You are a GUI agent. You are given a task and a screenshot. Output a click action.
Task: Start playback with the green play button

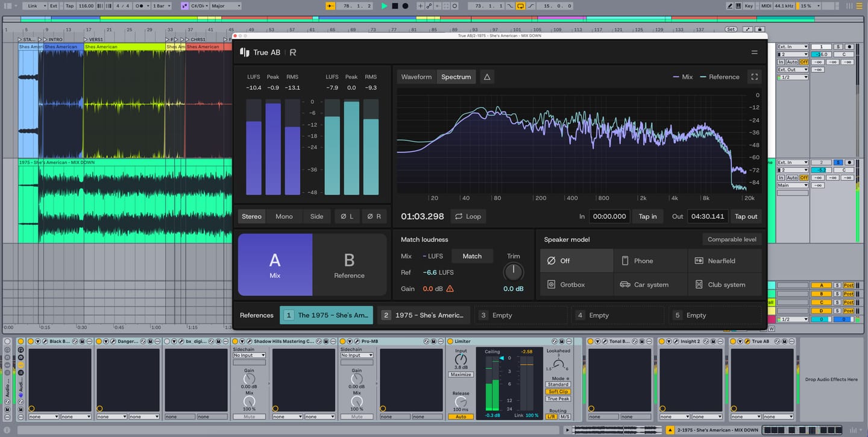[x=384, y=6]
